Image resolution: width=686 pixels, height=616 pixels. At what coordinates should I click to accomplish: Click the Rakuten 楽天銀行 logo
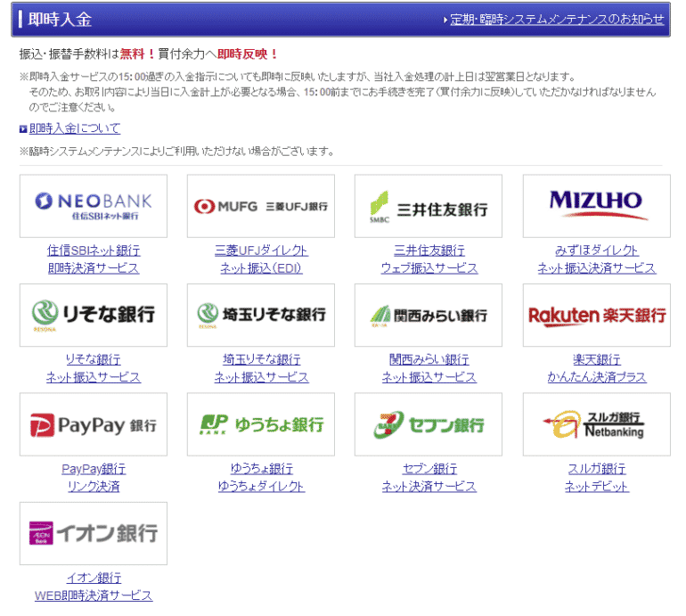(596, 316)
